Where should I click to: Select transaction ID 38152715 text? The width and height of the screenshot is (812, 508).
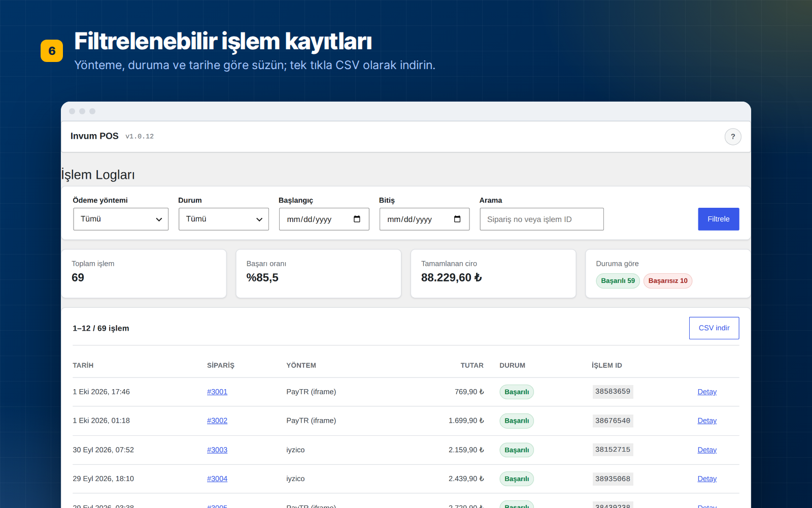pos(613,450)
